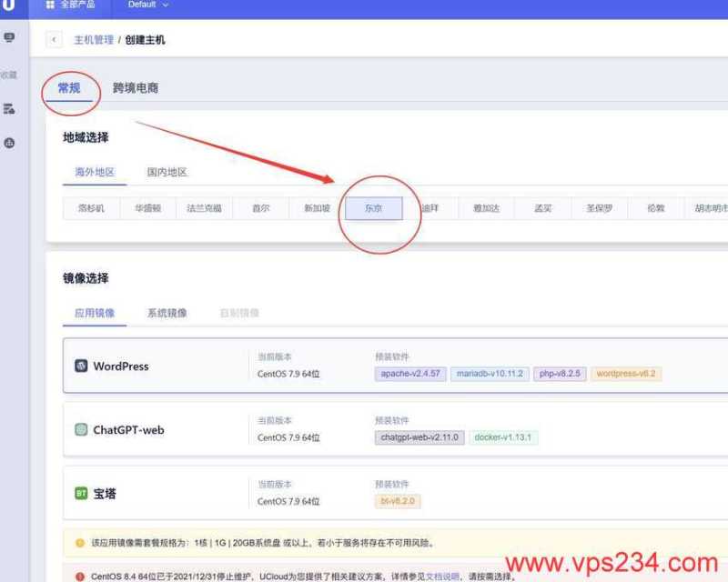Click the 宝塔 BT panel icon
This screenshot has width=728, height=582.
(x=82, y=492)
